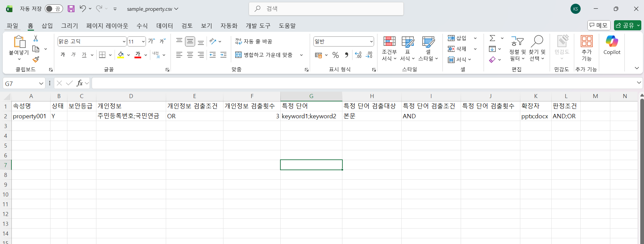Open the Name Box dropdown arrow
Image resolution: width=644 pixels, height=244 pixels.
click(41, 83)
